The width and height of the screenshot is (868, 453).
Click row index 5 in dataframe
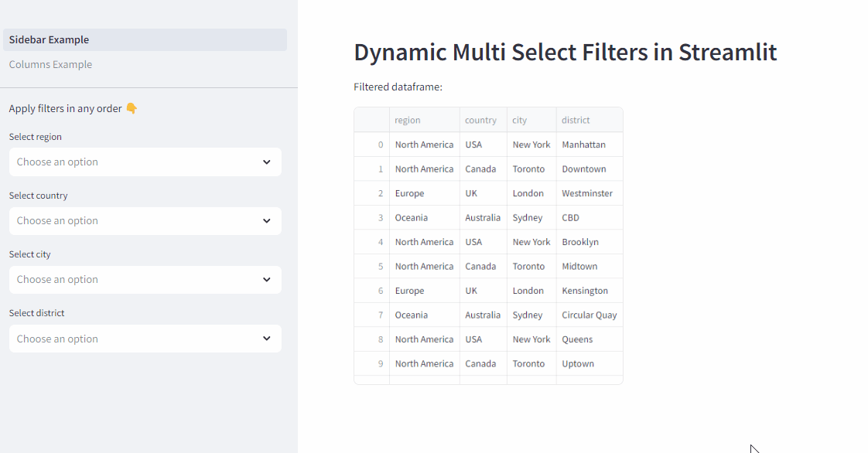coord(372,266)
